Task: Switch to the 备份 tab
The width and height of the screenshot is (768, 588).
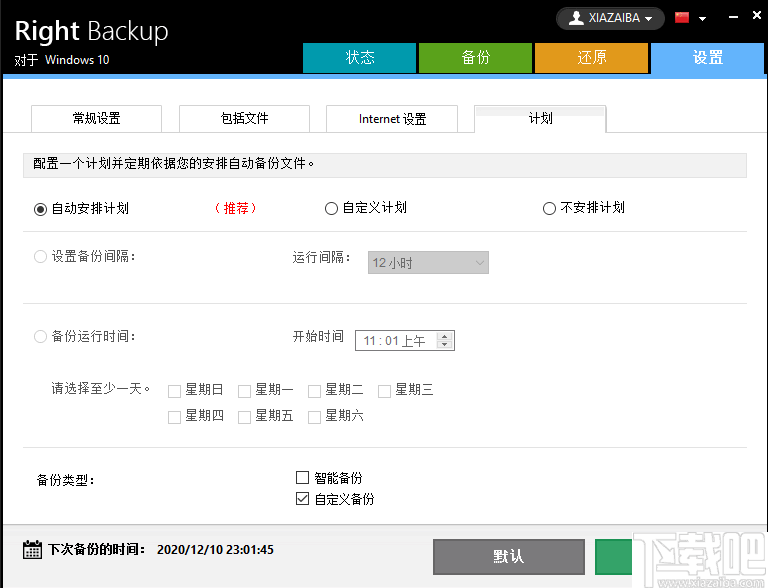Action: 475,58
